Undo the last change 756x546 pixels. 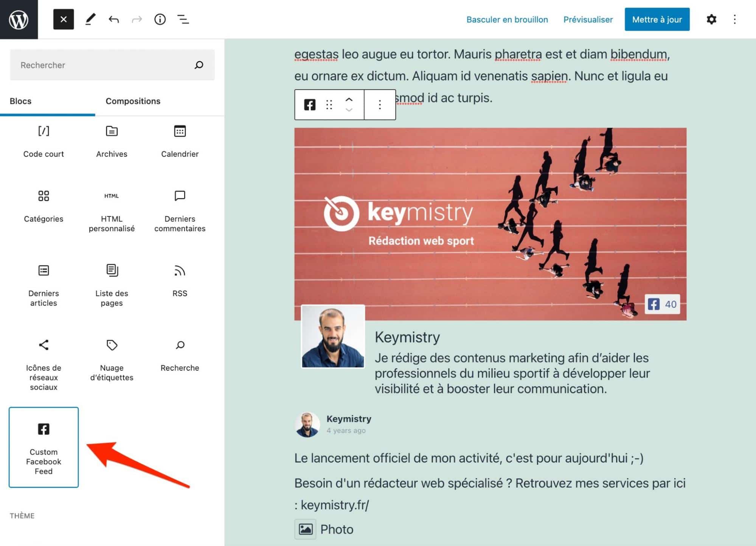pos(113,19)
